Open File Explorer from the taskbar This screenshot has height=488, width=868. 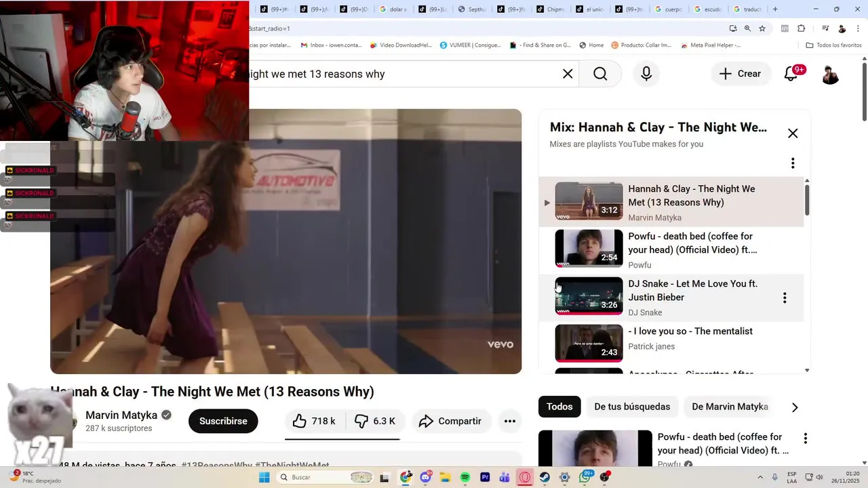click(446, 477)
